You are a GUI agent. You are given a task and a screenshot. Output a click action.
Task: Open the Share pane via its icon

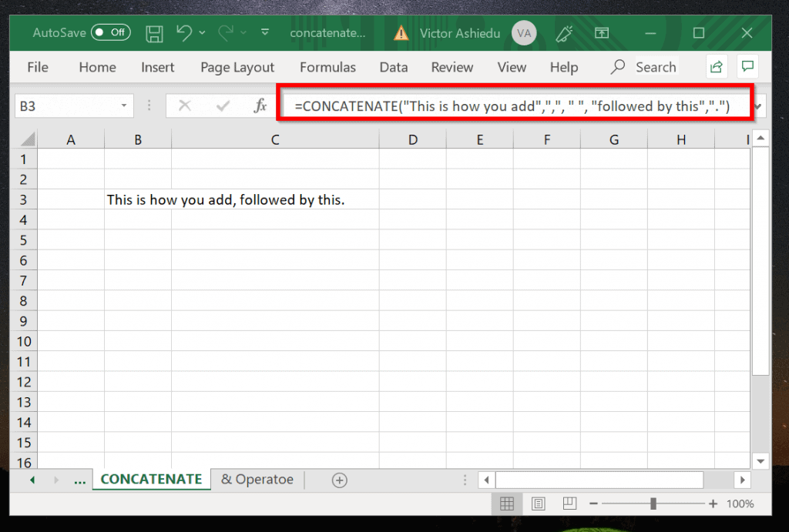tap(716, 66)
